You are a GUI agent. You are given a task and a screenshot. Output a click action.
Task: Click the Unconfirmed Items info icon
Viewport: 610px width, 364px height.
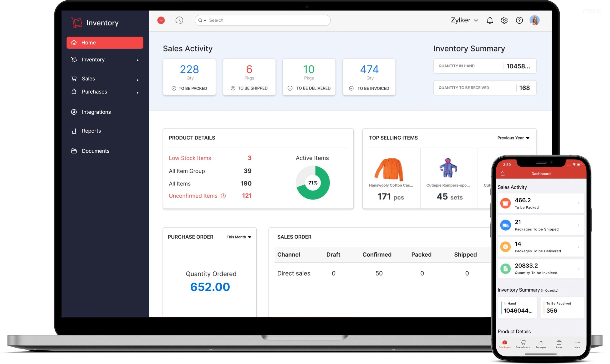[x=223, y=196]
